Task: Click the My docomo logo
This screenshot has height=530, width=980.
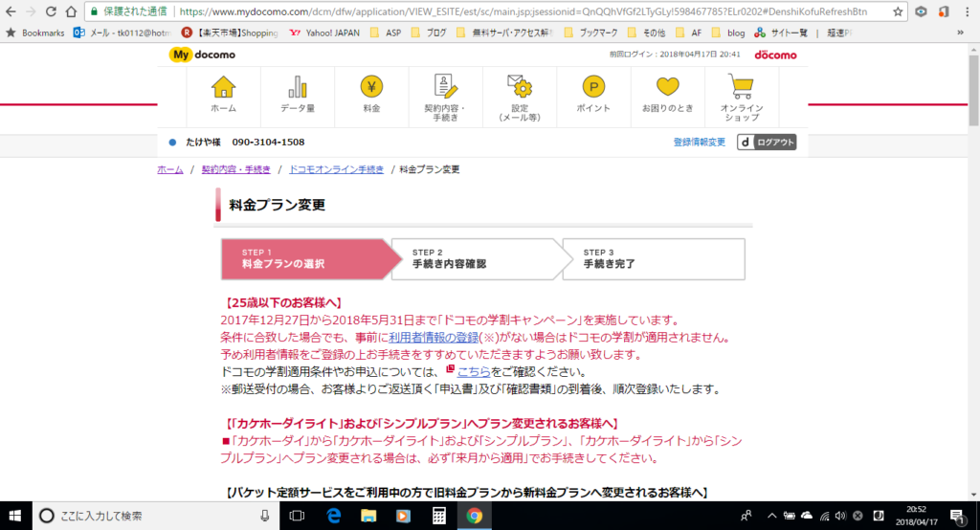Action: click(x=202, y=55)
